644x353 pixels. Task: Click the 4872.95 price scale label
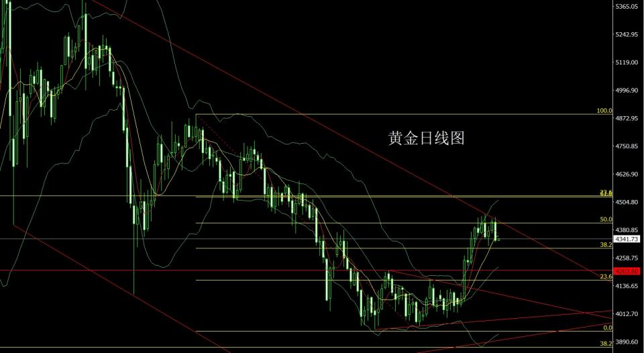[627, 118]
